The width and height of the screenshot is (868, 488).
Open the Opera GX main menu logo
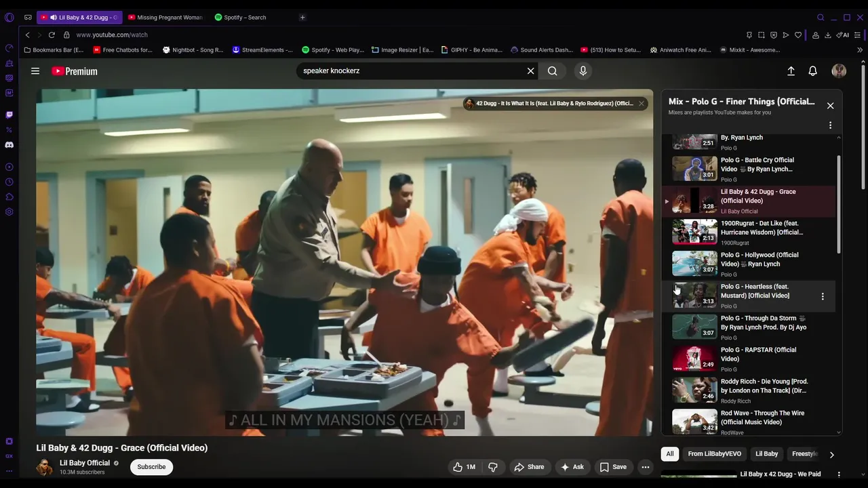9,18
